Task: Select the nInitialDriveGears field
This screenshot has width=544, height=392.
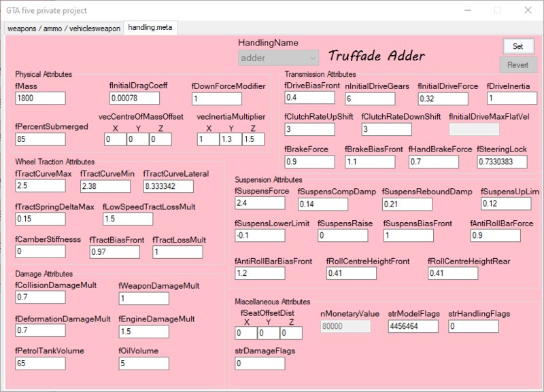Action: pos(369,99)
